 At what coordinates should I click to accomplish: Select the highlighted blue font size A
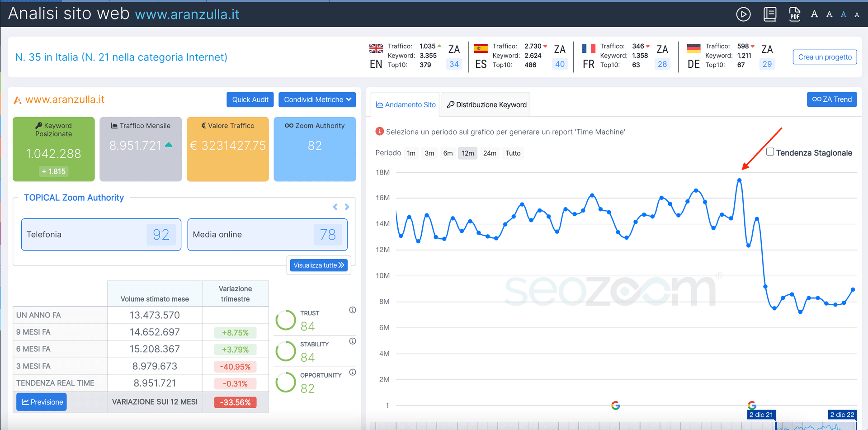coord(844,14)
